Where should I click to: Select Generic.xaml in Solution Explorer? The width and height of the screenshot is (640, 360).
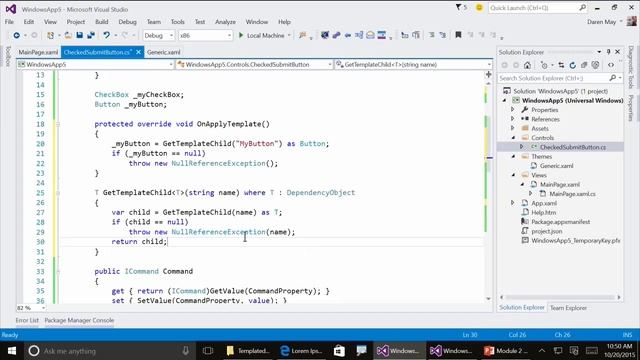point(556,166)
